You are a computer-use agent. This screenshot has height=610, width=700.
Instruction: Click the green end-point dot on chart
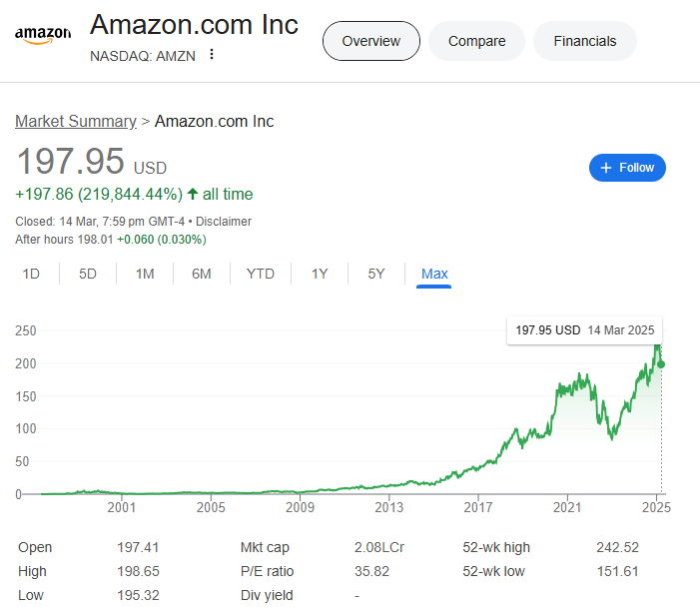pos(661,364)
